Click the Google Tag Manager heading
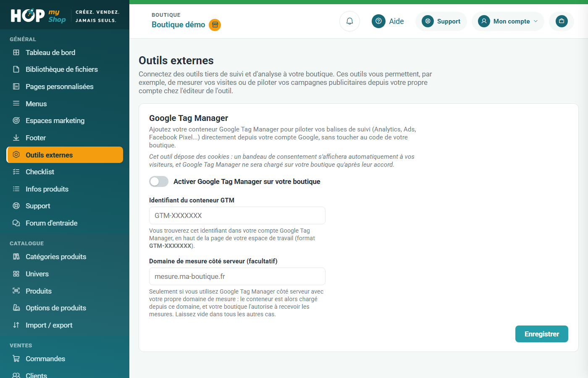 click(x=189, y=118)
